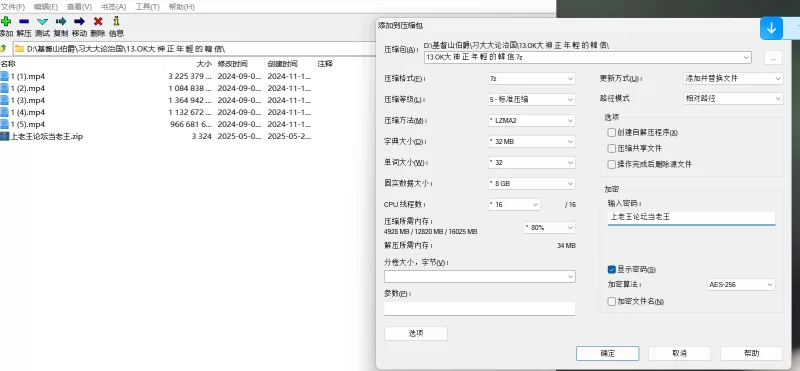Enable 操作完成后删除源文件 checkbox
Image resolution: width=800 pixels, height=371 pixels.
click(x=612, y=164)
